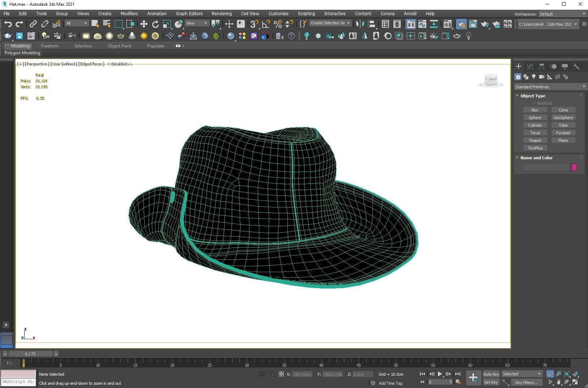Click the green grass scatter icon
This screenshot has height=388, width=588.
click(216, 36)
